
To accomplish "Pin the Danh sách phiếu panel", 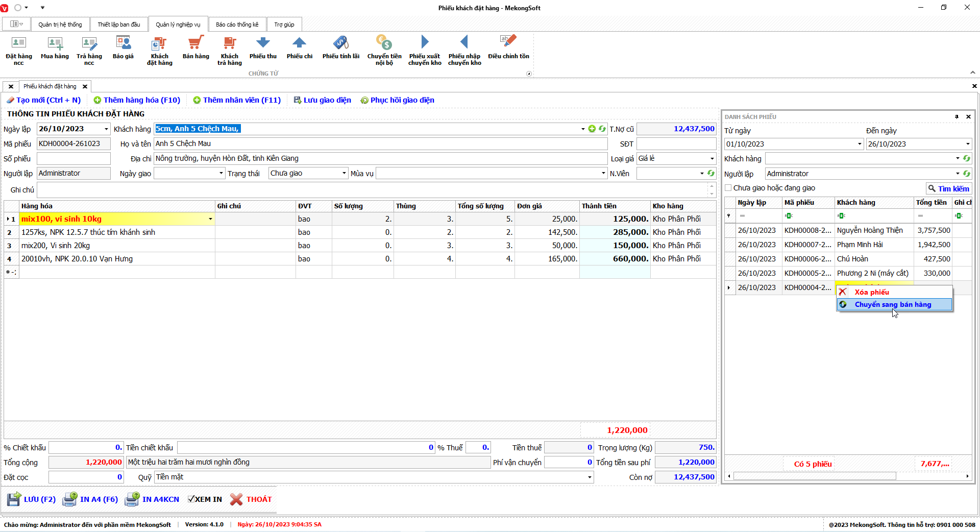I will pyautogui.click(x=957, y=117).
